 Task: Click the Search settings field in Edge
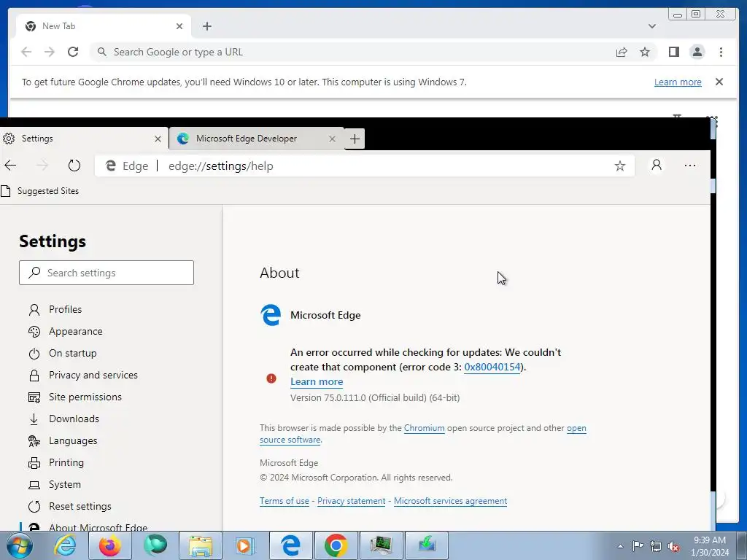pos(107,273)
